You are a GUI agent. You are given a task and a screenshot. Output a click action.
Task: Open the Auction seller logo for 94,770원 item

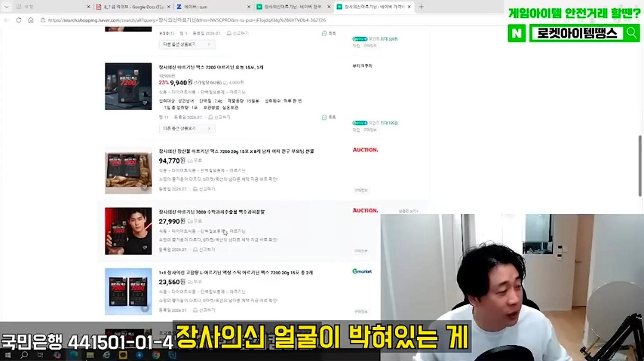click(x=365, y=150)
